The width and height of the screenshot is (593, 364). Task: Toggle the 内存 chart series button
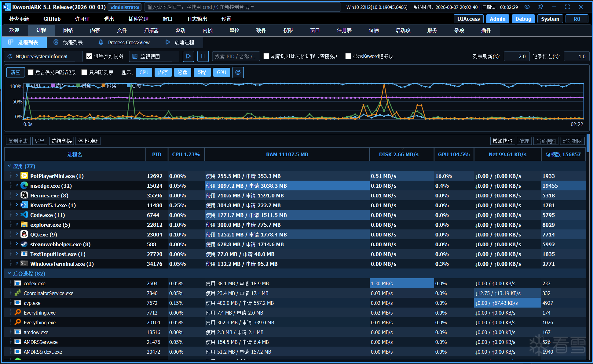pyautogui.click(x=163, y=72)
